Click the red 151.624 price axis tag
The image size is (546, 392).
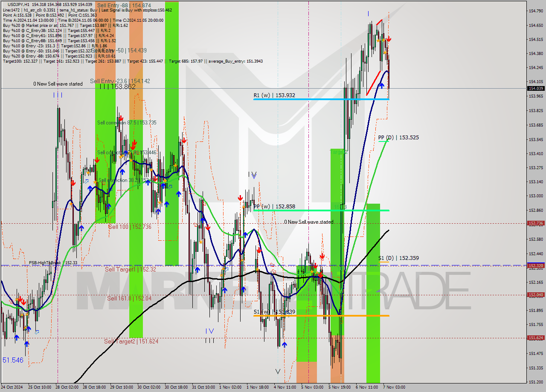coord(536,337)
